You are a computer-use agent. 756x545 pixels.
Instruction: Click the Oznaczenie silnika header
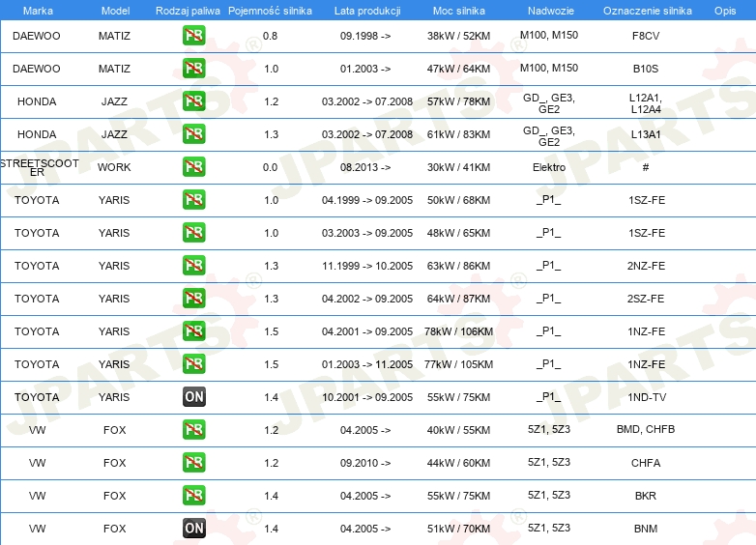647,11
